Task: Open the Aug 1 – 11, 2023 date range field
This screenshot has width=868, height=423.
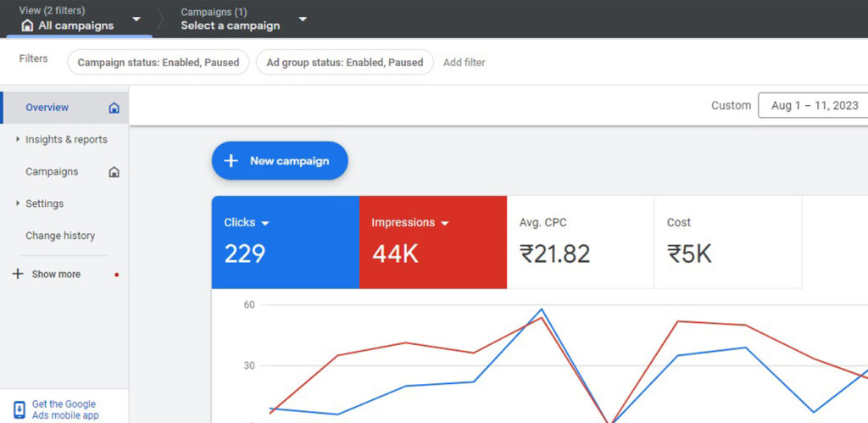Action: pos(814,106)
